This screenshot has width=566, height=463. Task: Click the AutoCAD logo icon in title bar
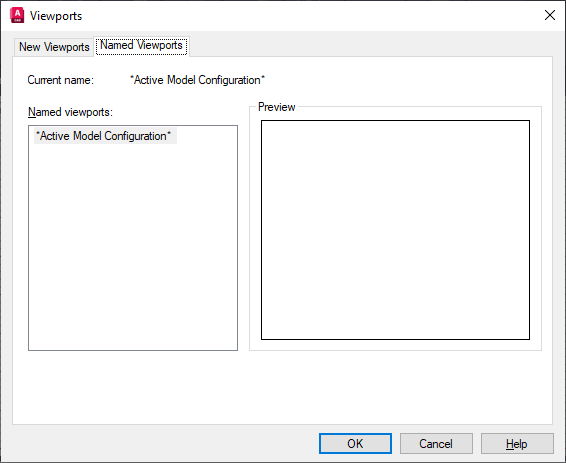point(17,15)
